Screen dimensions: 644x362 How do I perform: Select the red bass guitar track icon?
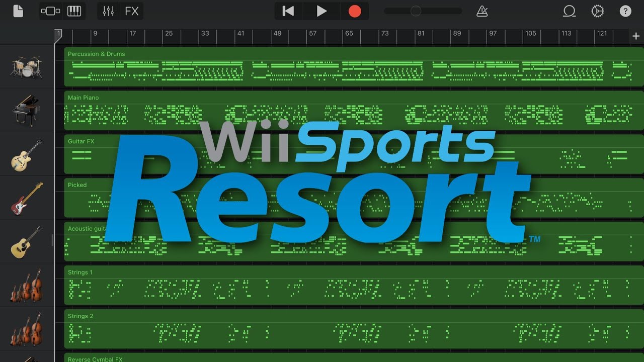(x=27, y=199)
